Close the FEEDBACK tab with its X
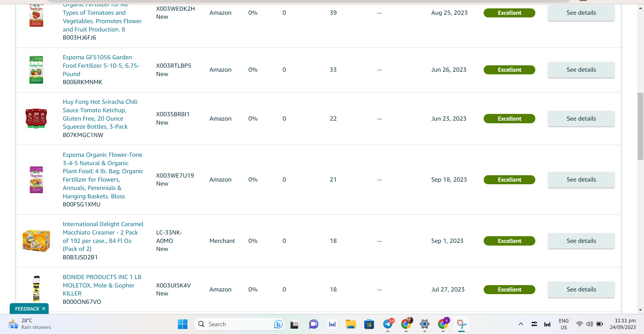Image resolution: width=644 pixels, height=334 pixels. pos(44,309)
